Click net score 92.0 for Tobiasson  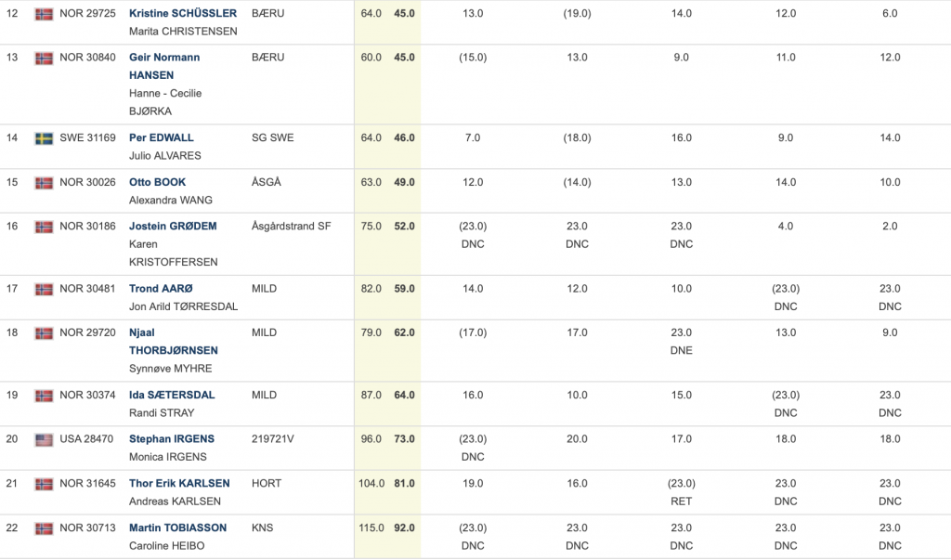click(x=405, y=527)
